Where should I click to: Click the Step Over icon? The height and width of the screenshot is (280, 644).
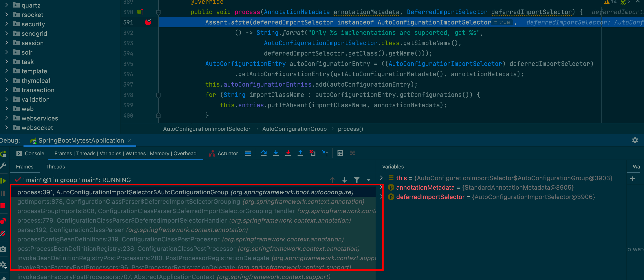[263, 153]
